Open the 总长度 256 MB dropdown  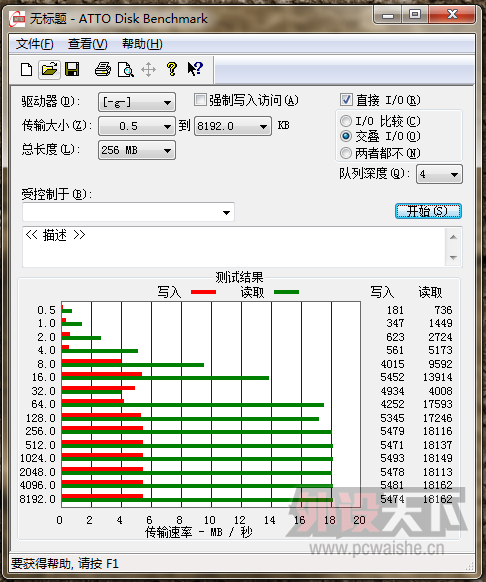pyautogui.click(x=137, y=150)
